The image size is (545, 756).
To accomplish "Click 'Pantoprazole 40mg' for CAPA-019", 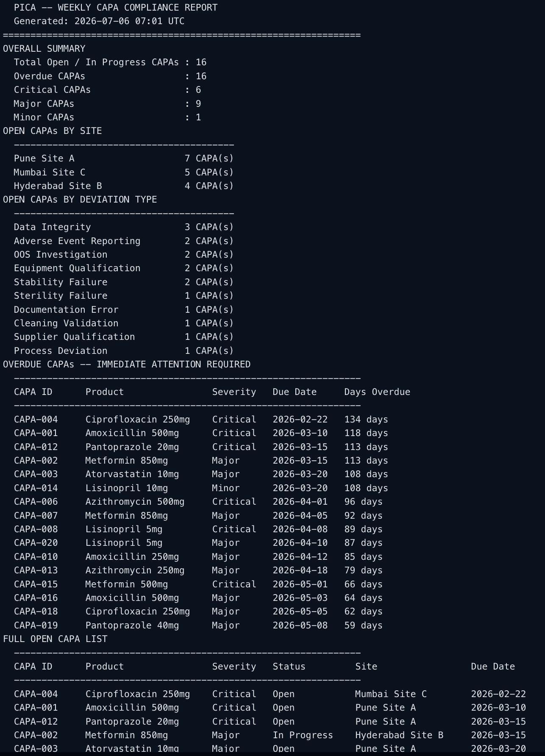I will [132, 625].
